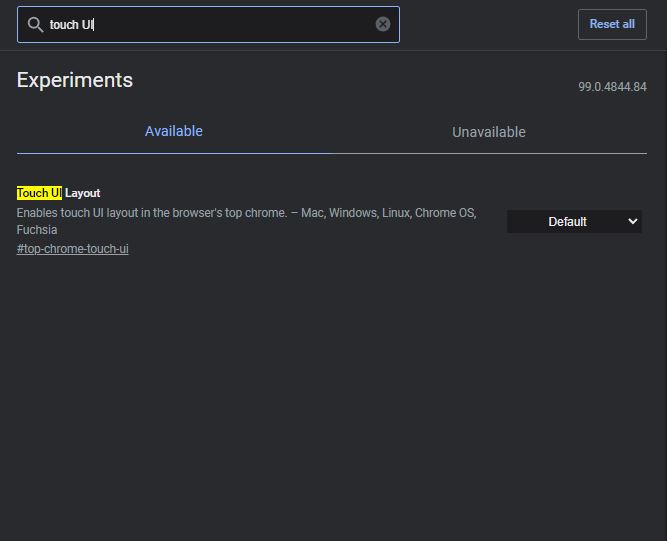Click the Experiments page heading
The width and height of the screenshot is (667, 541).
click(75, 80)
